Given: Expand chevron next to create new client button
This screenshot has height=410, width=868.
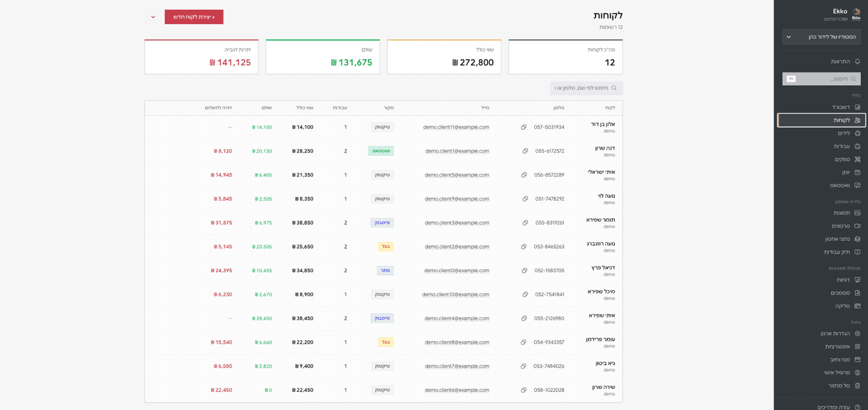Looking at the screenshot, I should pos(153,17).
